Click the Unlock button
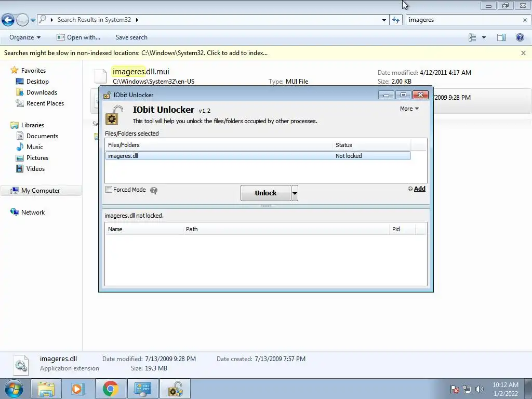Screen dimensions: 532x399 (x=265, y=193)
